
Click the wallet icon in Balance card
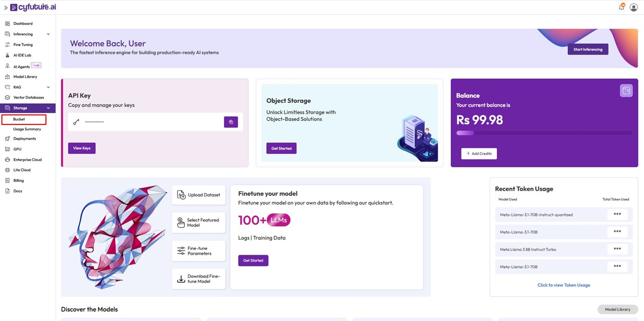(626, 91)
